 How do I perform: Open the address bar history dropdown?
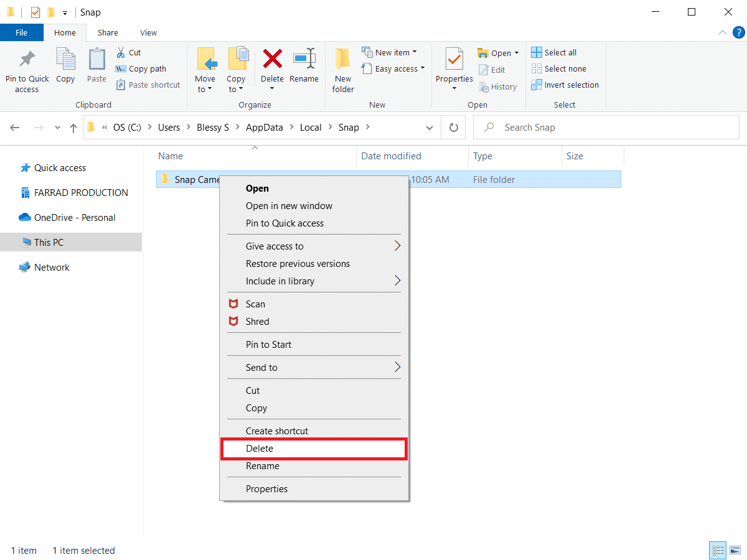(x=430, y=128)
